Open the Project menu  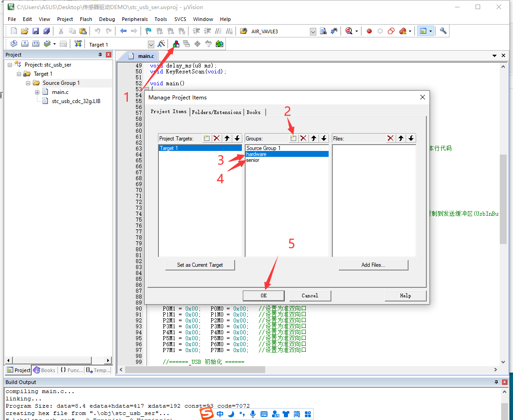65,19
